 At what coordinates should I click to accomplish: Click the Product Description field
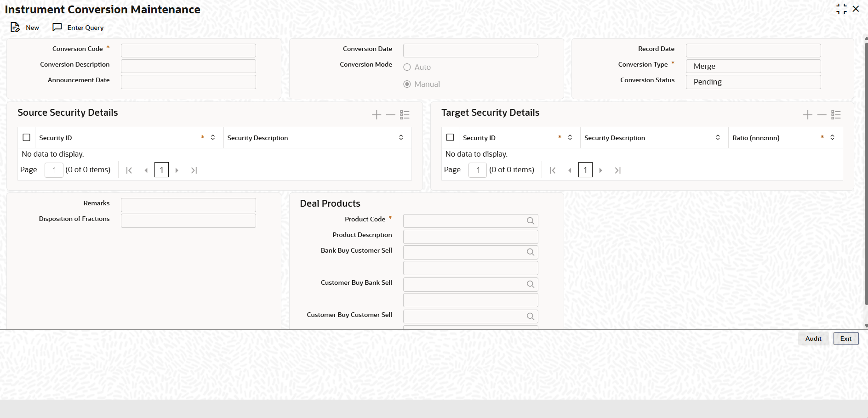471,237
